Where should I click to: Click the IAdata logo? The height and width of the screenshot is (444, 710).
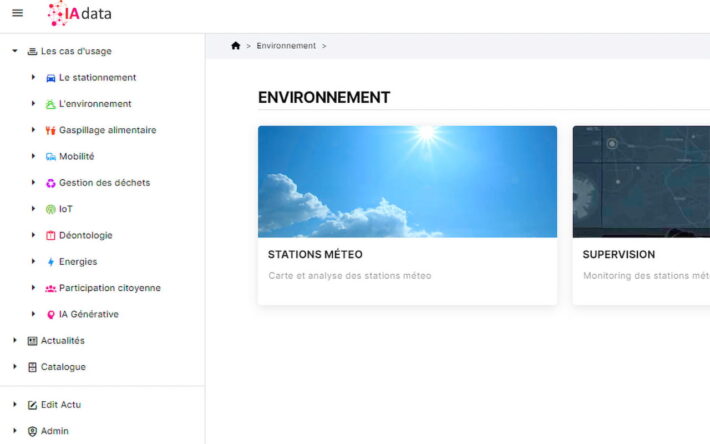pyautogui.click(x=80, y=13)
